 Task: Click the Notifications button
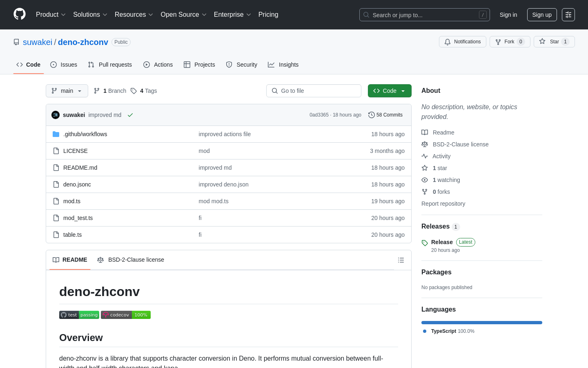(x=463, y=42)
